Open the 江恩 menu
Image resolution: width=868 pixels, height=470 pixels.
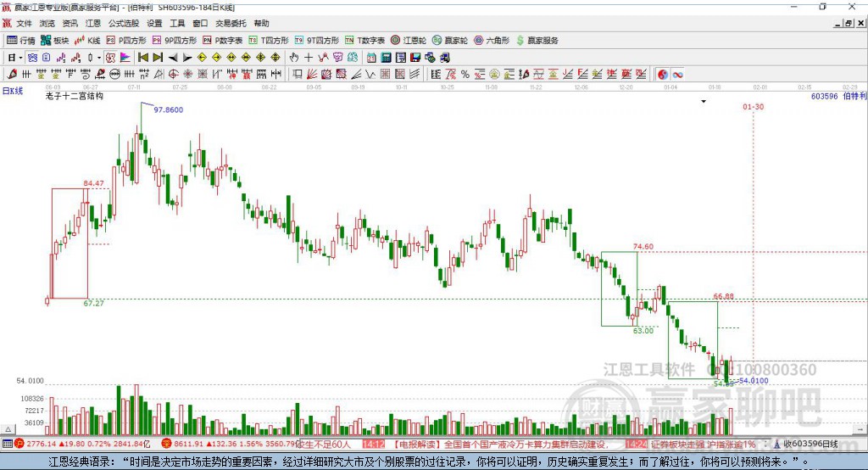click(93, 23)
